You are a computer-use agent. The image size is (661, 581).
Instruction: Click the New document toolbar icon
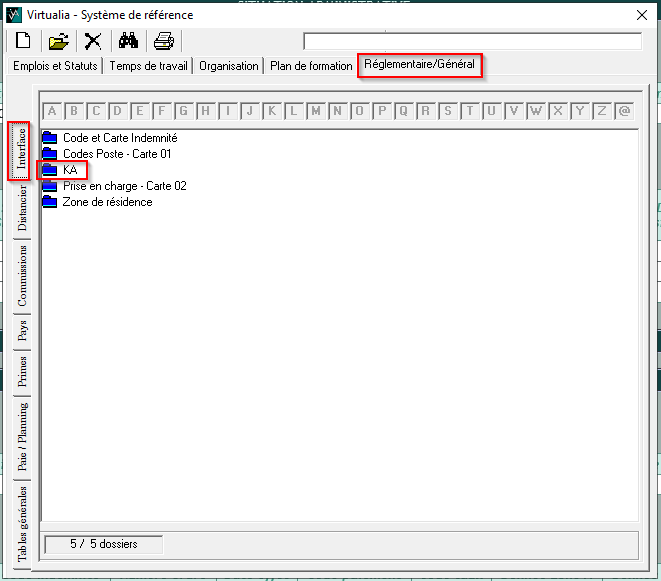point(23,41)
